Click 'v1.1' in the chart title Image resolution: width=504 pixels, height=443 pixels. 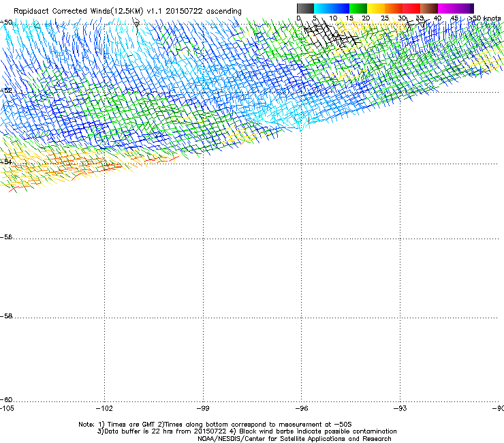point(155,12)
